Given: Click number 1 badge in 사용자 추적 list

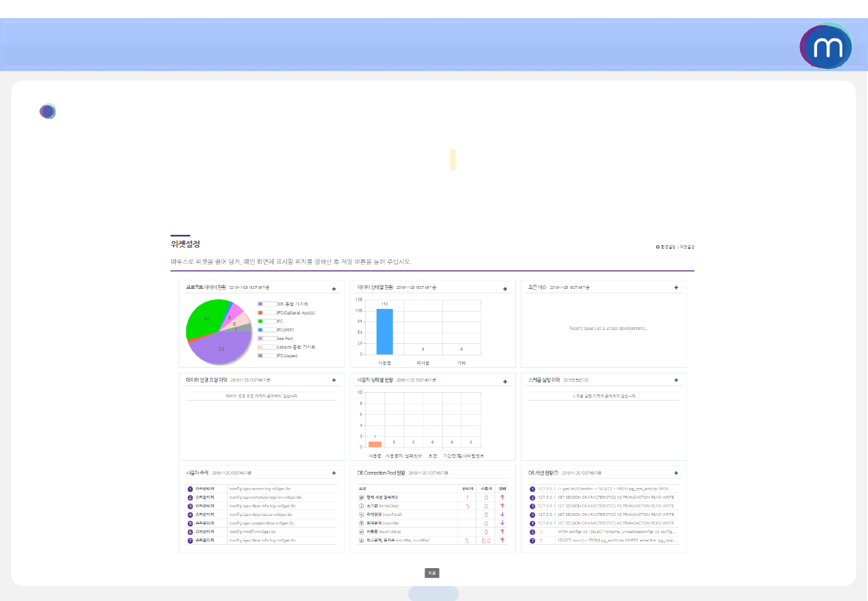Looking at the screenshot, I should point(190,489).
